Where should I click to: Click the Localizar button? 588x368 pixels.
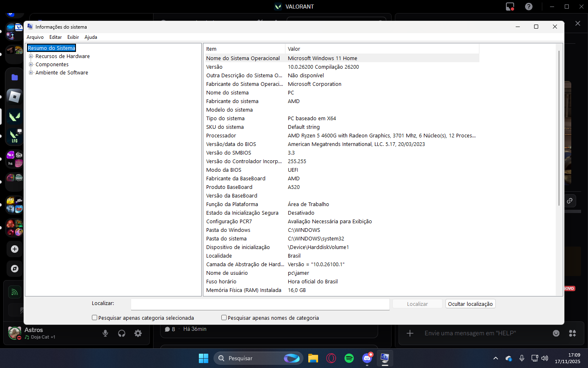point(417,304)
